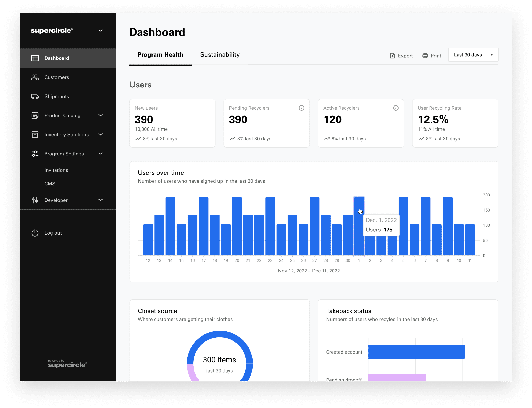Click the Program Settings sidebar icon
Viewport: 532px width, 408px height.
[34, 153]
